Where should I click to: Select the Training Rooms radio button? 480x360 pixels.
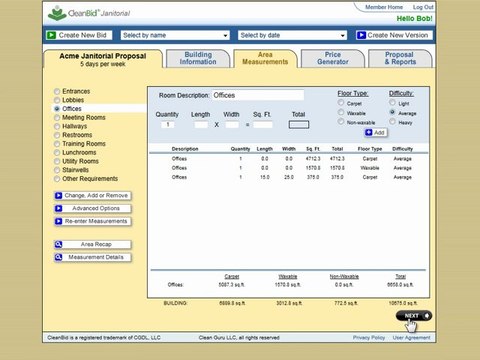[57, 144]
